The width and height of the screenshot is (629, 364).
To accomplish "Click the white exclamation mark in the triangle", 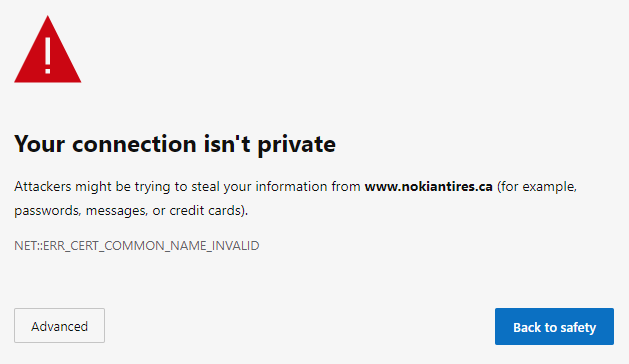I will click(x=48, y=55).
